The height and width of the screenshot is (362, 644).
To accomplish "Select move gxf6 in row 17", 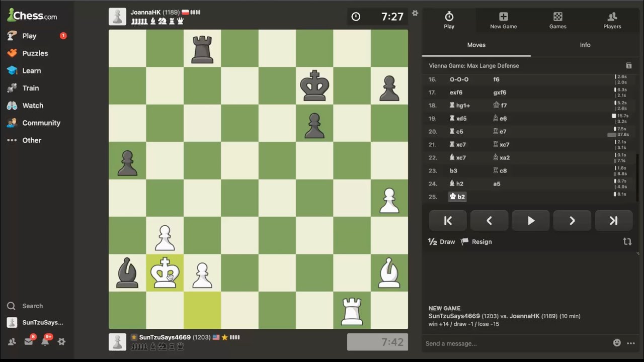I will pos(500,93).
